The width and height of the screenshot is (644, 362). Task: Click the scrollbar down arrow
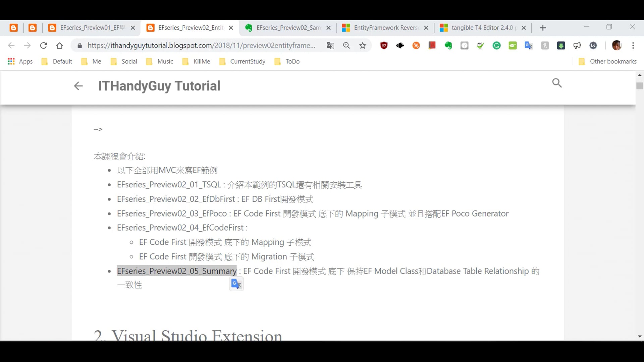click(x=640, y=336)
